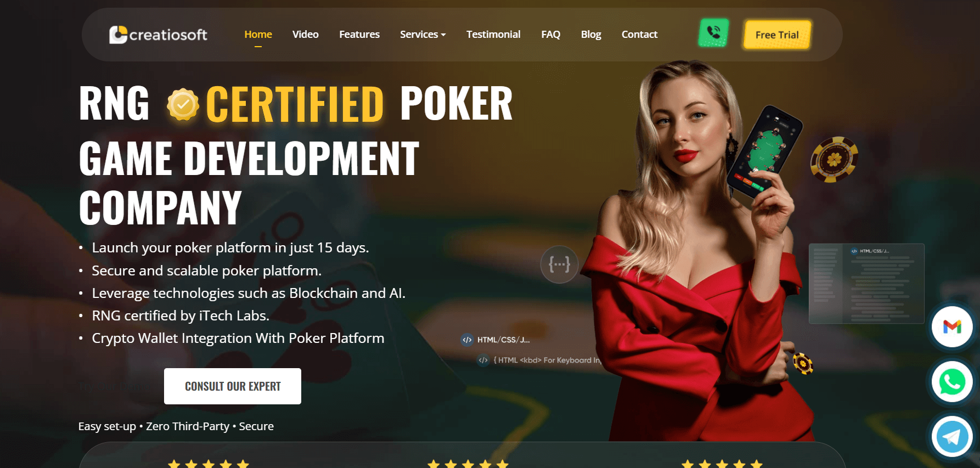
Task: Click the curly braces code icon
Action: coord(559,264)
